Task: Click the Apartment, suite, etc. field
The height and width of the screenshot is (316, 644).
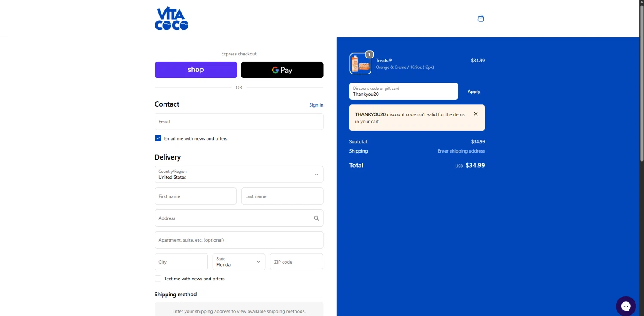Action: pos(239,240)
